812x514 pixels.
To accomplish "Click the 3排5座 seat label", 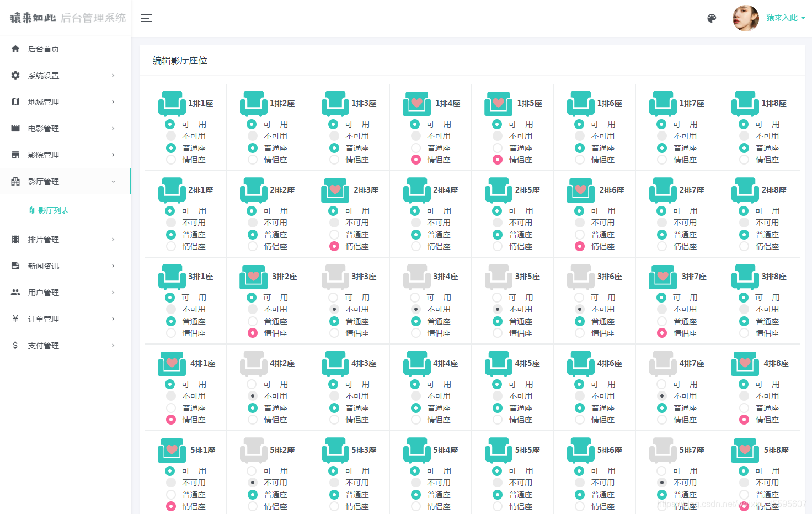I will click(527, 277).
